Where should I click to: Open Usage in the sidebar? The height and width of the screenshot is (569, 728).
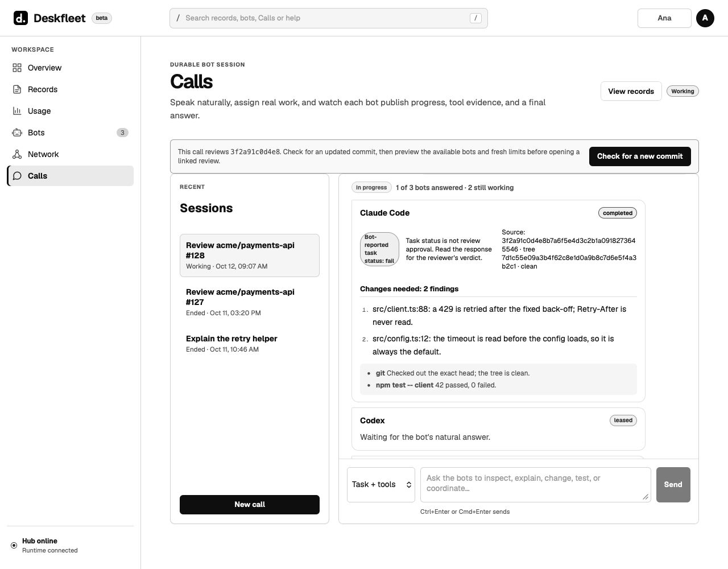[71, 111]
